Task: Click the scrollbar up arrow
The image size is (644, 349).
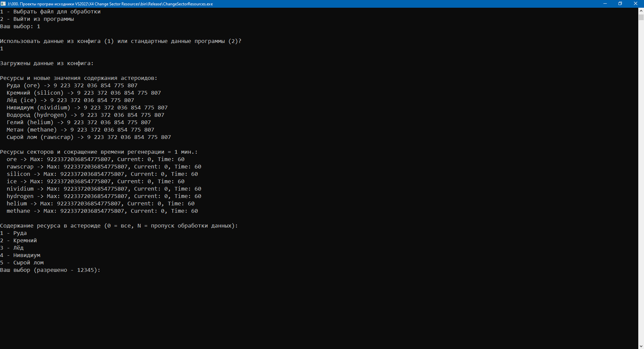Action: tap(641, 11)
